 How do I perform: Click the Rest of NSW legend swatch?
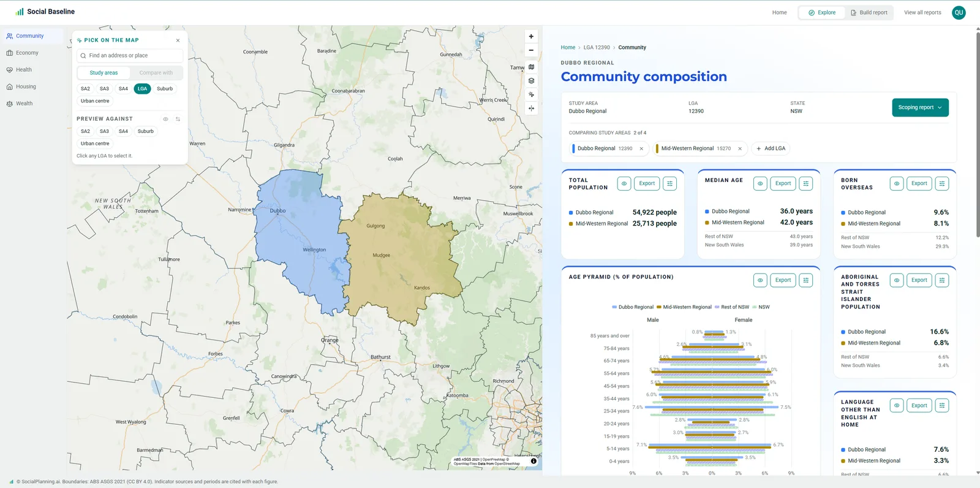coord(717,307)
